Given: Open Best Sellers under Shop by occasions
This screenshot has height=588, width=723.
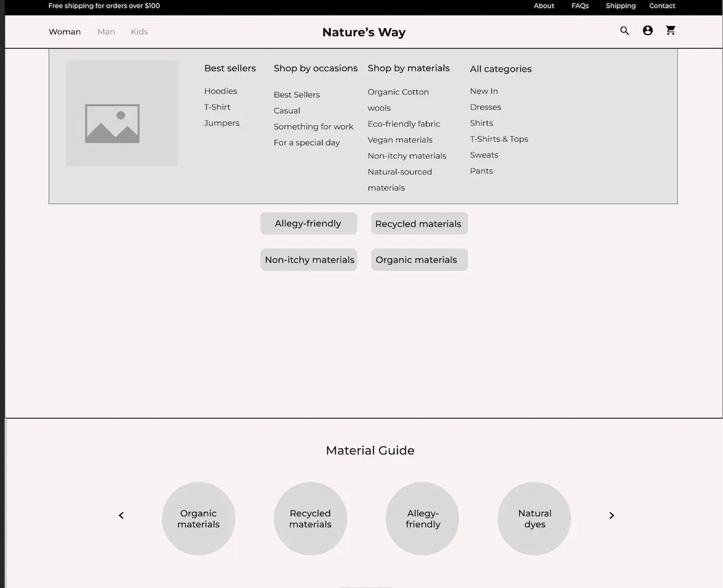Looking at the screenshot, I should click(297, 94).
